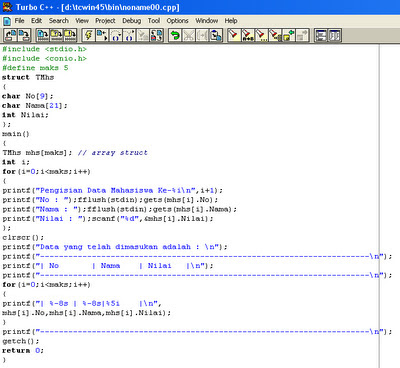The image size is (400, 368).
Task: Click the paste clipboard toolbar icon
Action: point(216,35)
